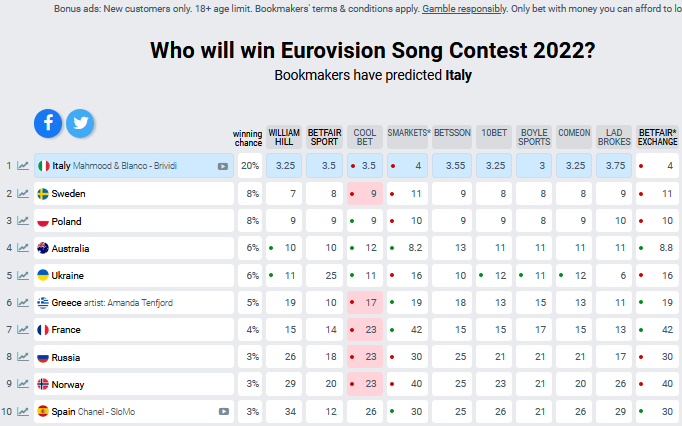Play Italy's song video icon
The width and height of the screenshot is (682, 426).
click(x=223, y=167)
